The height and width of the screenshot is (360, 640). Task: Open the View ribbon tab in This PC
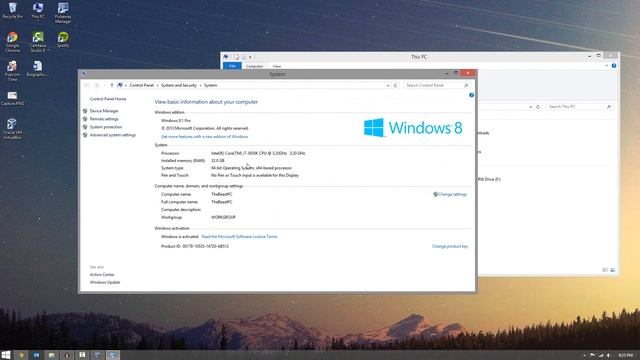[x=277, y=66]
